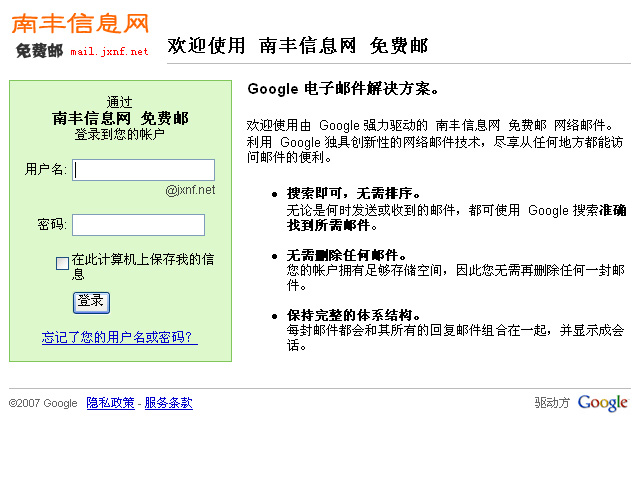Tick the 在此计算机上保存我的信息 checkbox
The width and height of the screenshot is (640, 480).
pos(62,263)
